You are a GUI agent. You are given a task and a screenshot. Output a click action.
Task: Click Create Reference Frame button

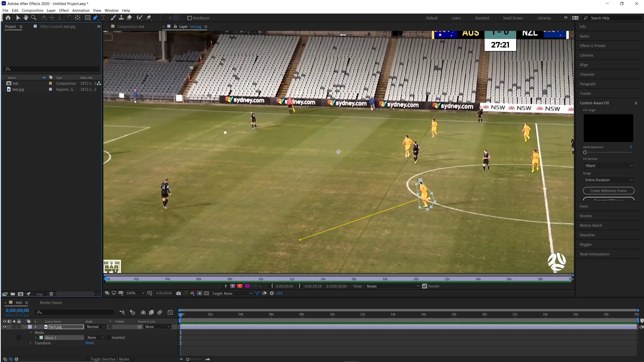(x=608, y=191)
